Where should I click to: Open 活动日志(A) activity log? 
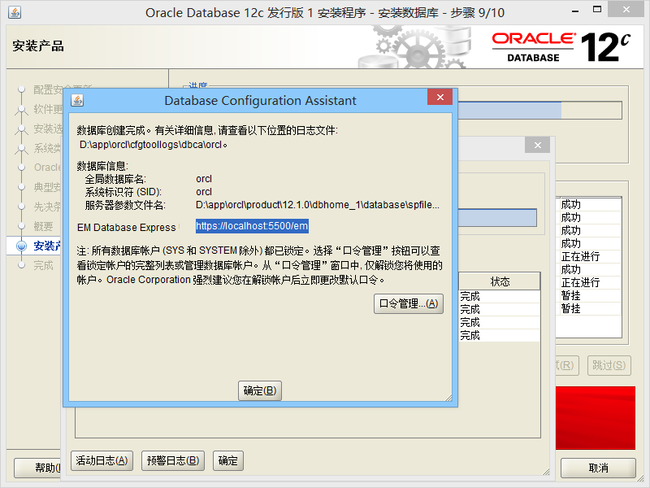click(102, 461)
